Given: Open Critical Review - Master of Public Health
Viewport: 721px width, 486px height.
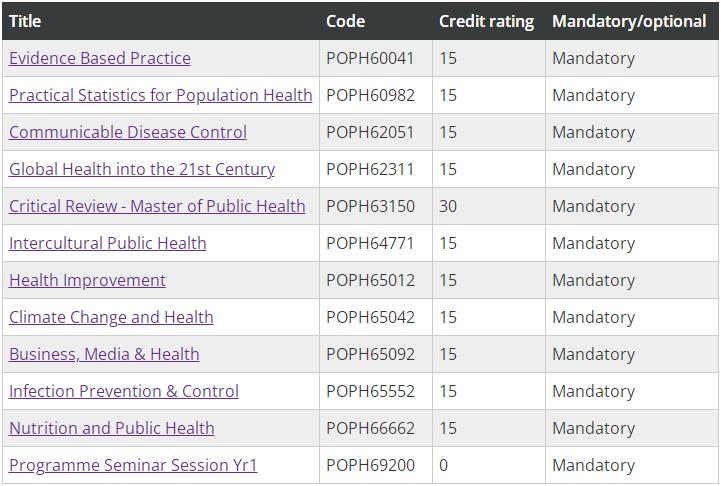Looking at the screenshot, I should [x=157, y=206].
